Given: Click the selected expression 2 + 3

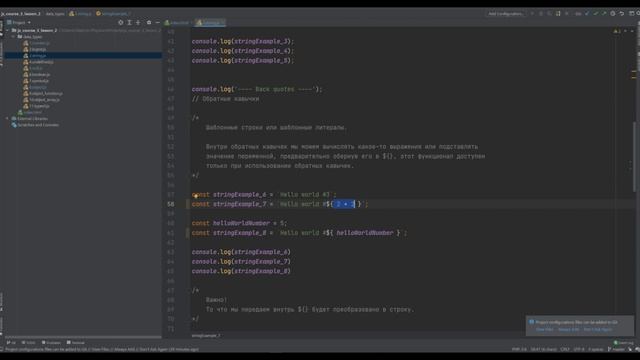Looking at the screenshot, I should click(345, 204).
